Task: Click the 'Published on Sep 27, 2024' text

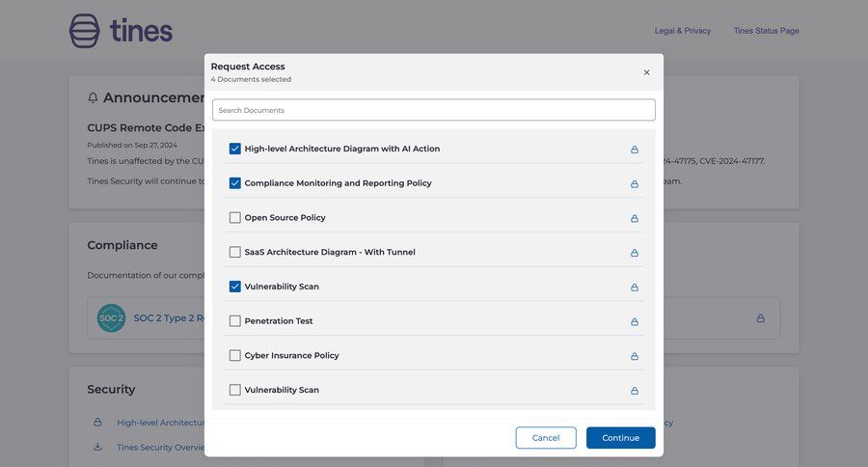Action: point(132,145)
